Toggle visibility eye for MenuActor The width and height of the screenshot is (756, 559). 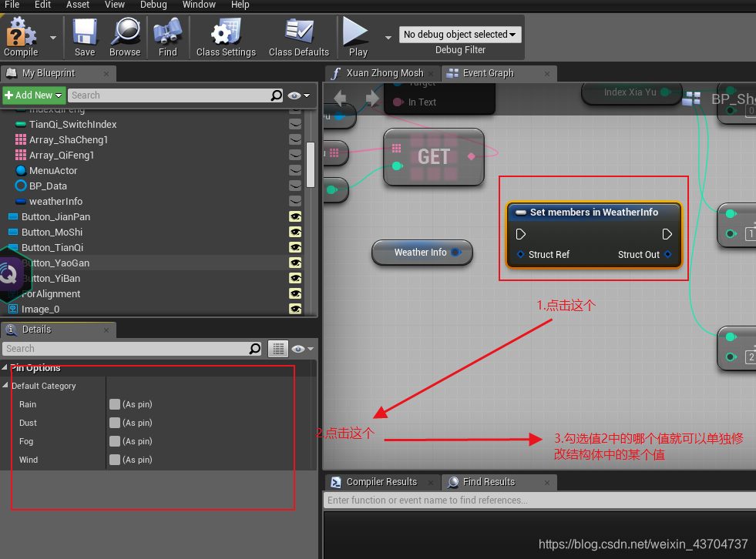(295, 171)
